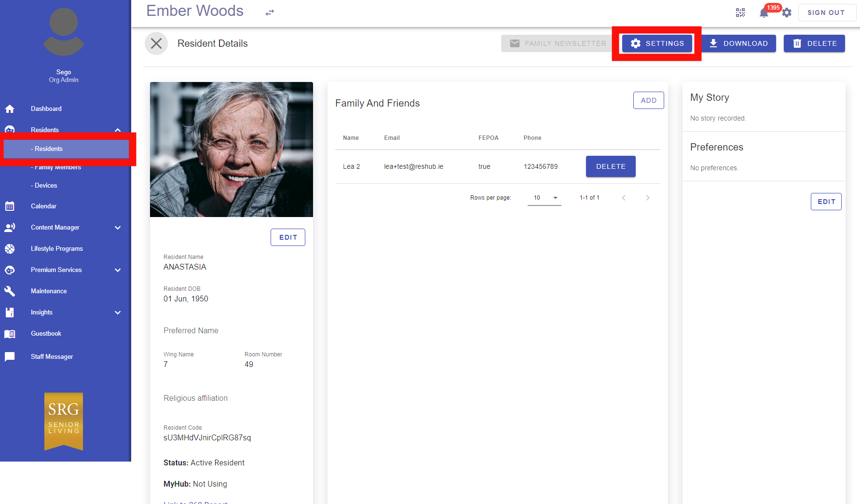Click the Settings button

pos(657,43)
